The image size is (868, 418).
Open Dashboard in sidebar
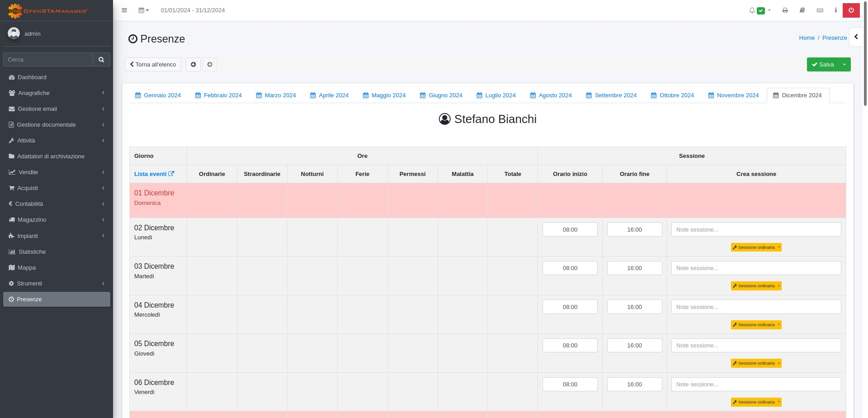click(57, 77)
